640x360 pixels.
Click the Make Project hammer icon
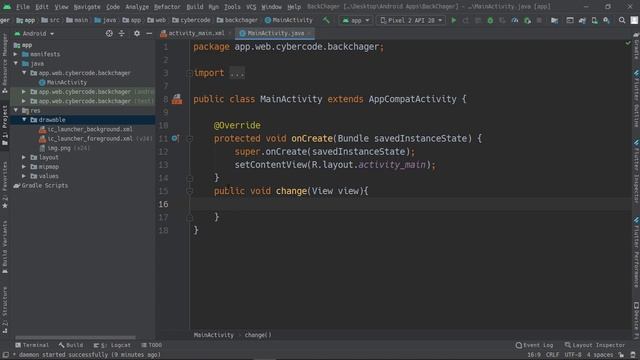(x=326, y=20)
